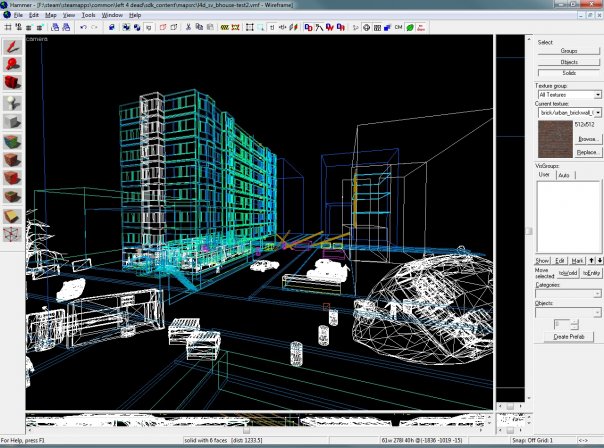Open the View menu
Screen dimensions: 604x448
[x=69, y=15]
